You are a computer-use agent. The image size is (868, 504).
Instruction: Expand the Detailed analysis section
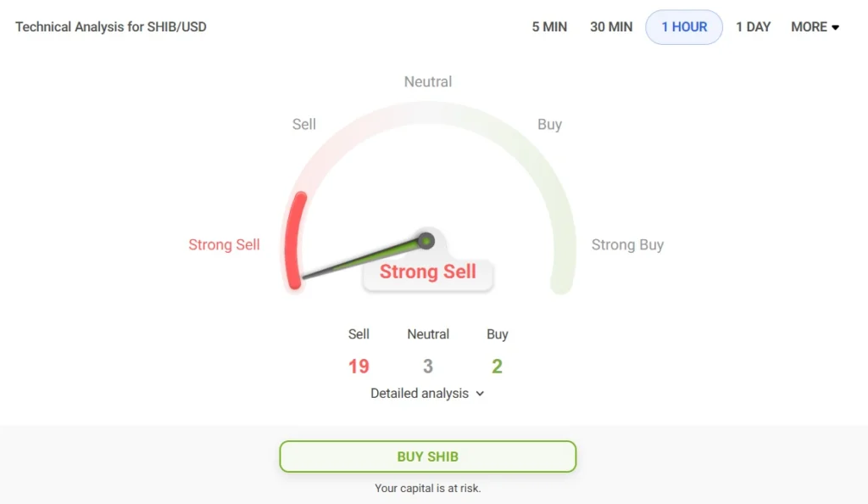point(427,394)
